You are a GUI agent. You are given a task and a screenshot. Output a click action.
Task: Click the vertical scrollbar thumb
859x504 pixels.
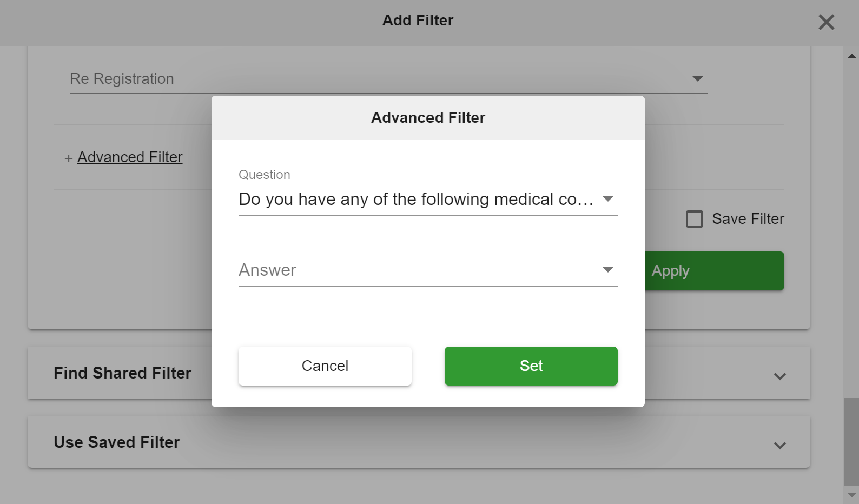(851, 442)
